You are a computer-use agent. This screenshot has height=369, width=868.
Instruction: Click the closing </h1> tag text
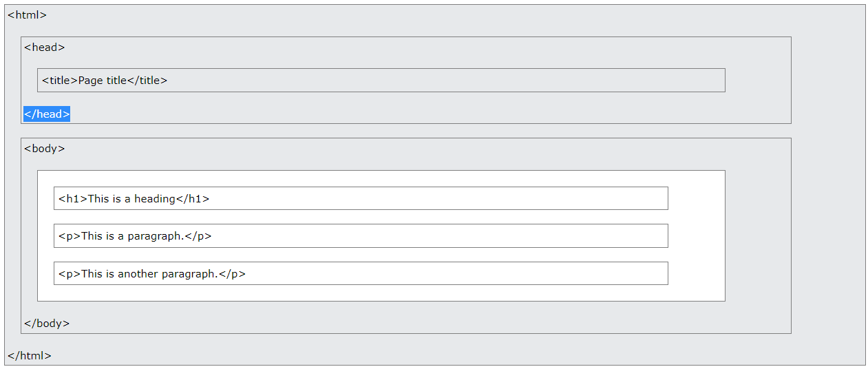pyautogui.click(x=193, y=198)
